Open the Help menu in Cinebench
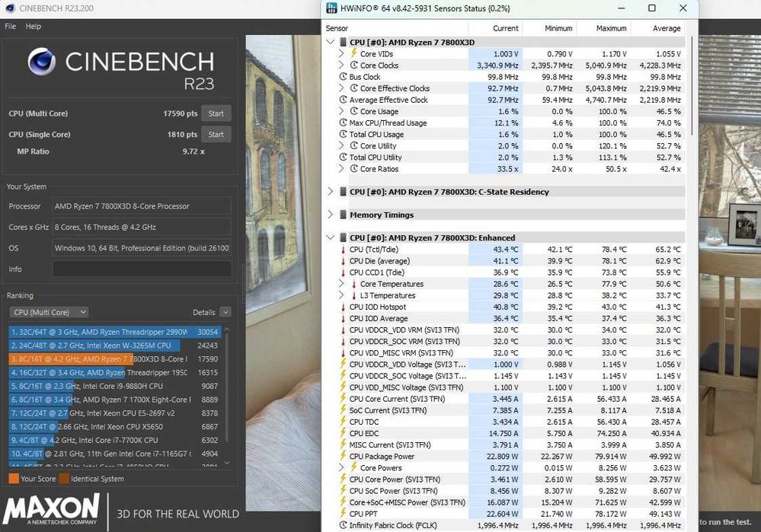This screenshot has height=532, width=761. pos(33,26)
